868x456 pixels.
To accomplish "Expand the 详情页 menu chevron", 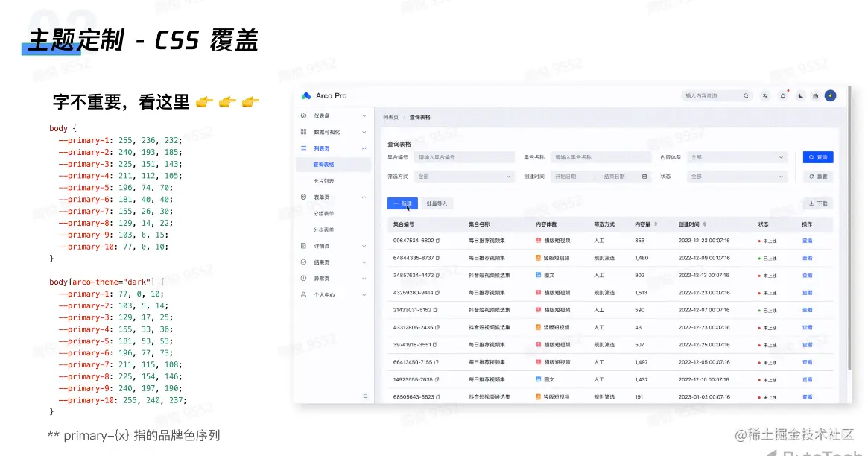I will (x=364, y=246).
